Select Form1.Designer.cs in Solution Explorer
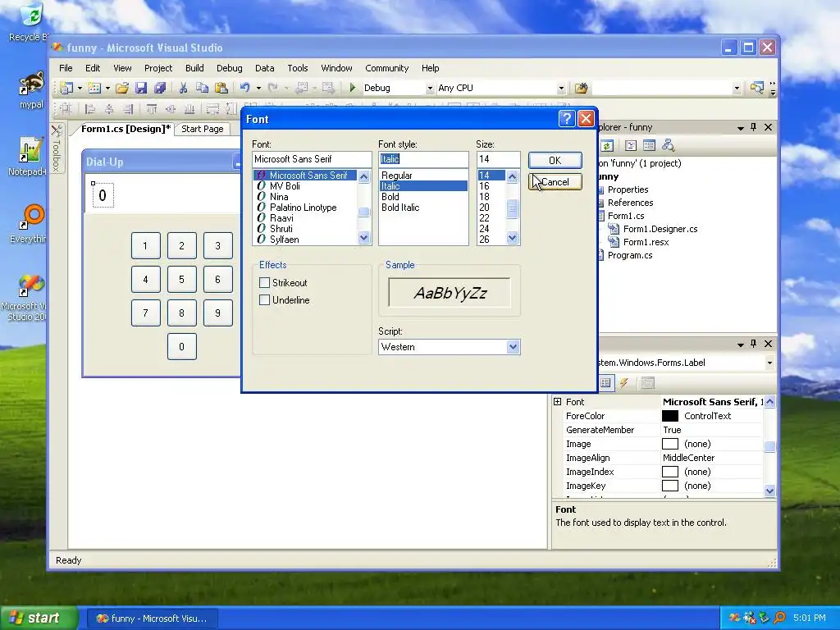 (x=660, y=229)
